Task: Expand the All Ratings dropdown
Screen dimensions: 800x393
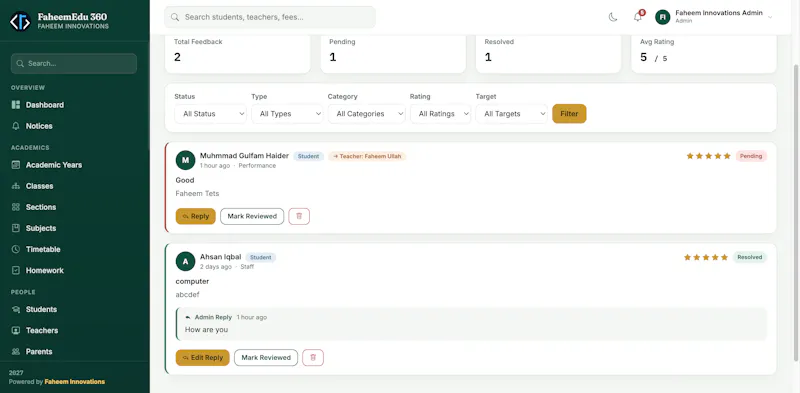Action: coord(440,114)
